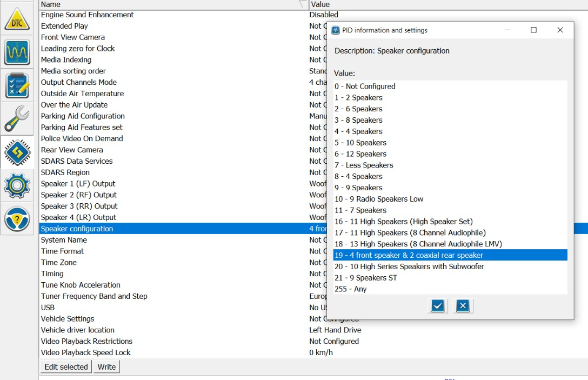Click the PID dialog title icon
588x380 pixels.
(x=336, y=30)
